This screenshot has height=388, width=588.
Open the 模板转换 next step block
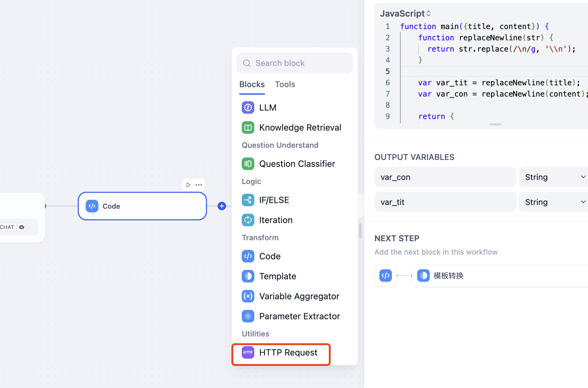pyautogui.click(x=500, y=276)
